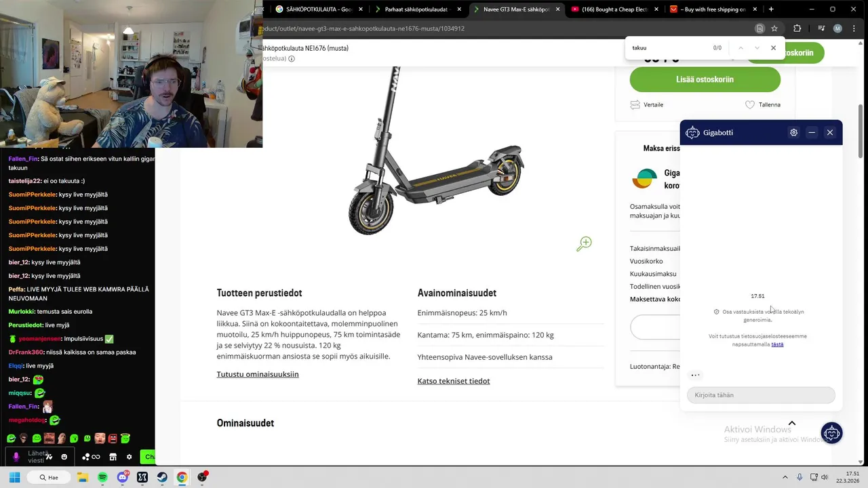Screen dimensions: 868x488
Task: Close the find-in-page bar
Action: tap(773, 48)
